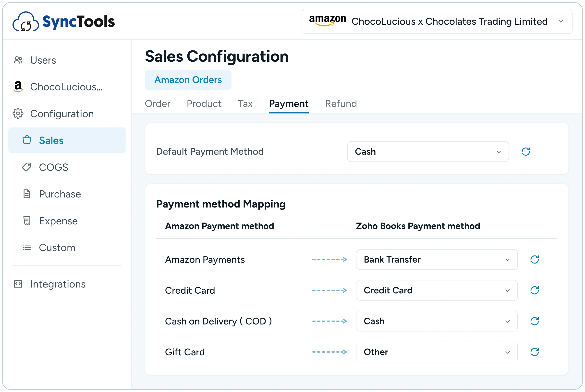Refresh the Cash on Delivery mapping row
585x392 pixels.
click(535, 321)
